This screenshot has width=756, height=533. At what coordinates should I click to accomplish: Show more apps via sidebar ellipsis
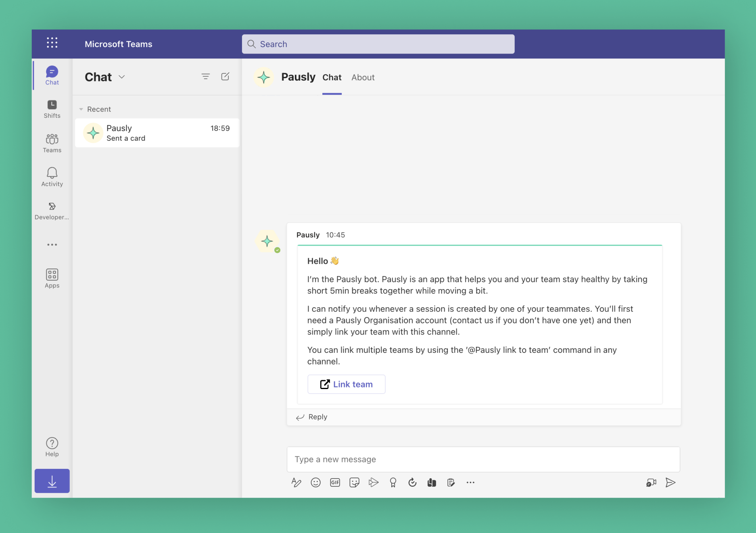(52, 245)
